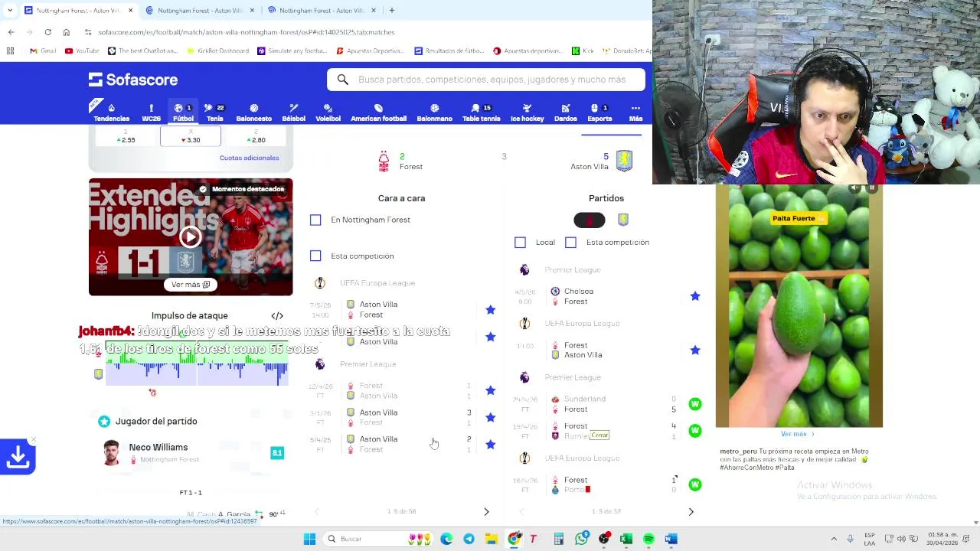Check the Local filter checkbox

[x=520, y=243]
